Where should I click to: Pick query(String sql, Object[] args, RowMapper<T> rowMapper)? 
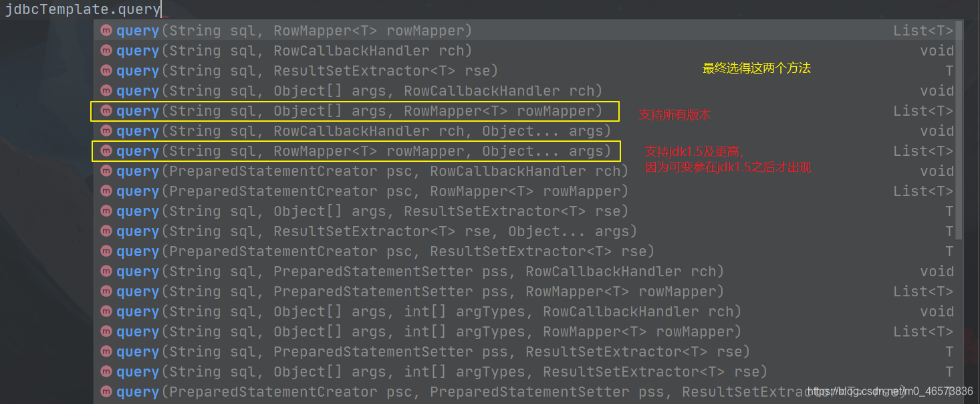[524, 111]
